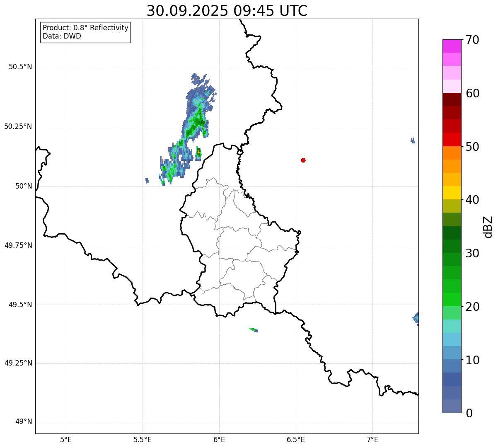
Task: Click the dBZ colorbar axis label
Action: 488,226
